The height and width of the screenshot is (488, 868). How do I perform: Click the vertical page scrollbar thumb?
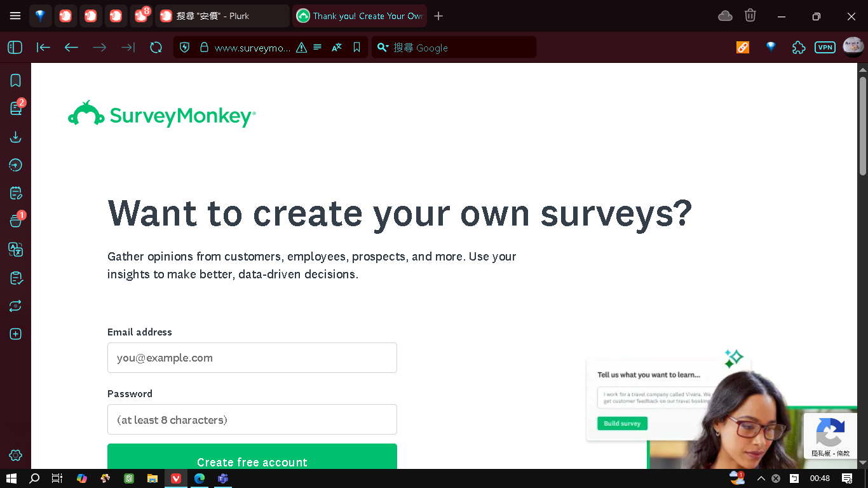[x=862, y=126]
